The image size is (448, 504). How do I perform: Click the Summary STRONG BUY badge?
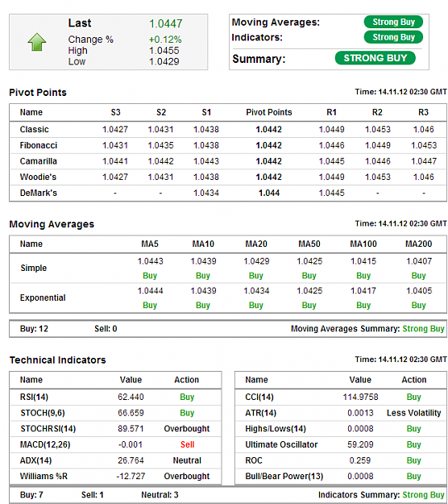point(375,58)
